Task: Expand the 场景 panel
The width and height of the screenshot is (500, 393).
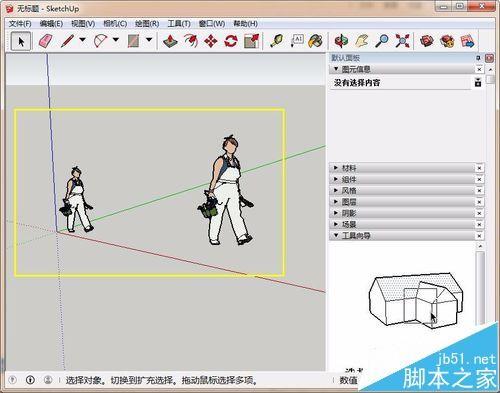Action: (x=336, y=224)
